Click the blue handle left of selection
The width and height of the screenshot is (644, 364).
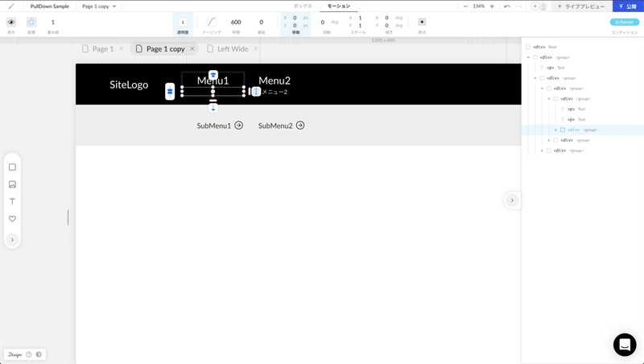pos(170,91)
